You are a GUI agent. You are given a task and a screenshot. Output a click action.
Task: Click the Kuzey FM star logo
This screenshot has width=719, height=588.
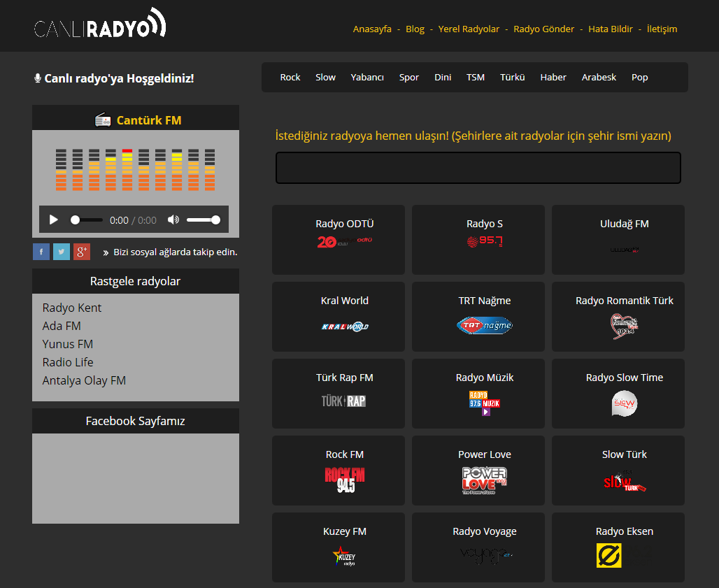(x=344, y=556)
